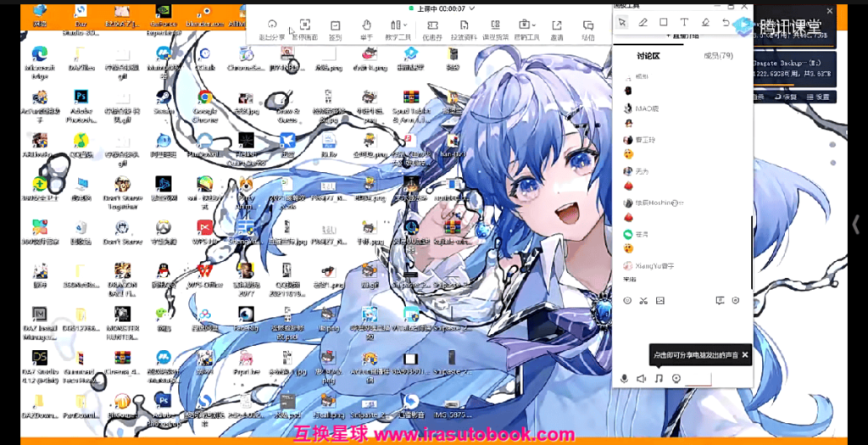This screenshot has width=868, height=445.
Task: Select the pointer tool in drawing toolbar
Action: click(622, 22)
